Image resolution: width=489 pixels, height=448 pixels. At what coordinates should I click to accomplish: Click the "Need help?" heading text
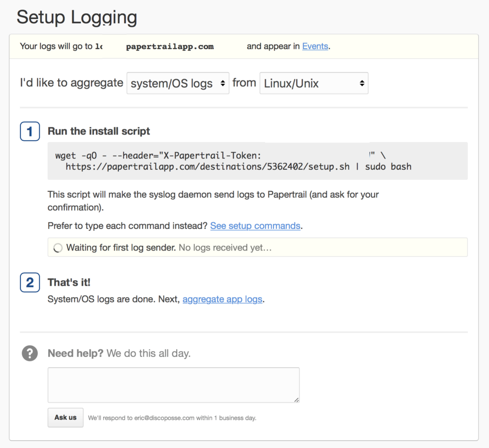(75, 353)
